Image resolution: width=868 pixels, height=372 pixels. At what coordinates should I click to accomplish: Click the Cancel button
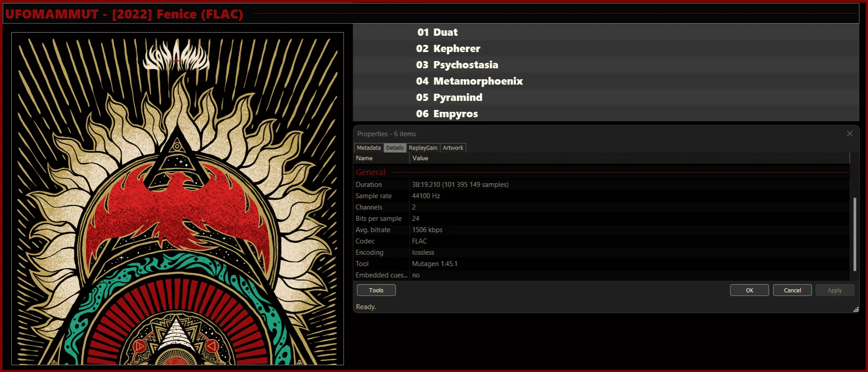point(793,290)
